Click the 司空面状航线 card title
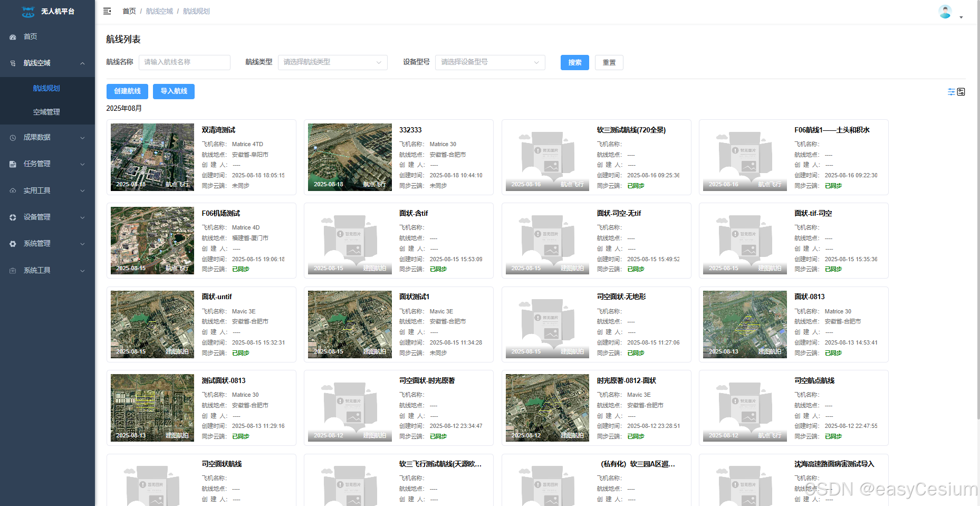This screenshot has height=506, width=980. pyautogui.click(x=222, y=464)
